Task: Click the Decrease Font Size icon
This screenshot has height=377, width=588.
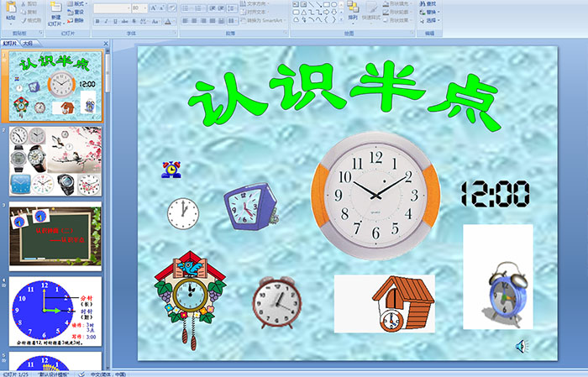Action: coord(161,8)
